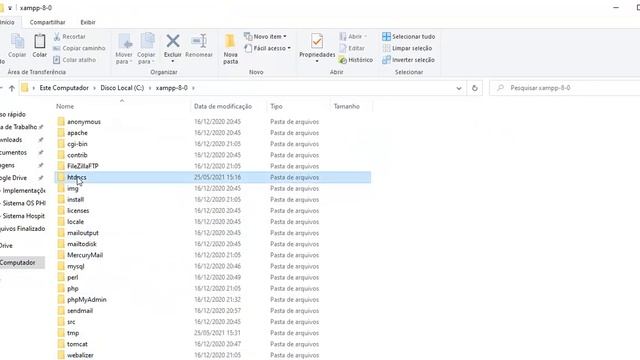The height and width of the screenshot is (360, 640).
Task: Select the contrib folder
Action: 213,155
